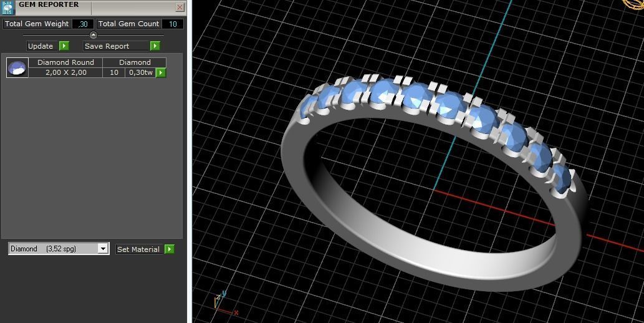644x323 pixels.
Task: Click the Save Report button
Action: coord(116,46)
